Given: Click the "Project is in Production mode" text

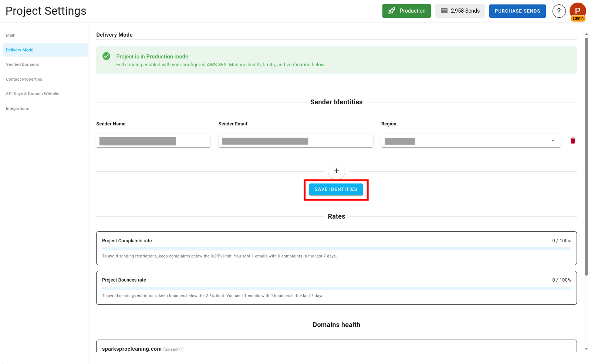Looking at the screenshot, I should (x=152, y=57).
